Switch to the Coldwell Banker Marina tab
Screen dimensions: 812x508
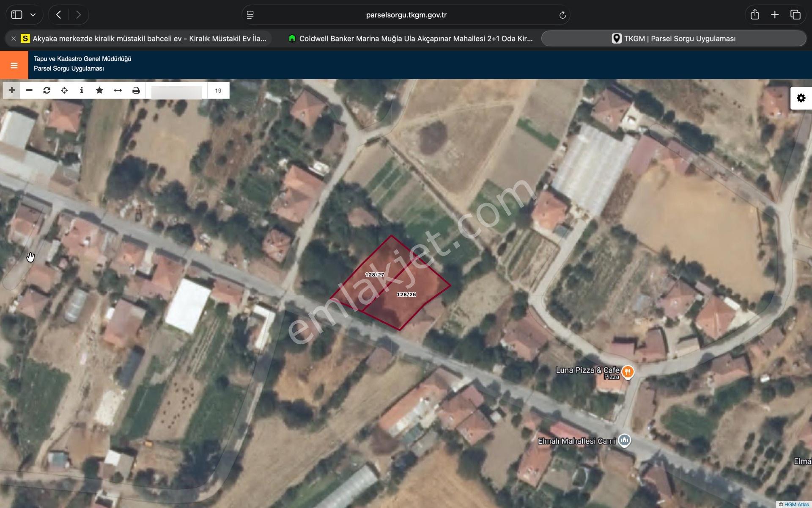[x=410, y=39]
